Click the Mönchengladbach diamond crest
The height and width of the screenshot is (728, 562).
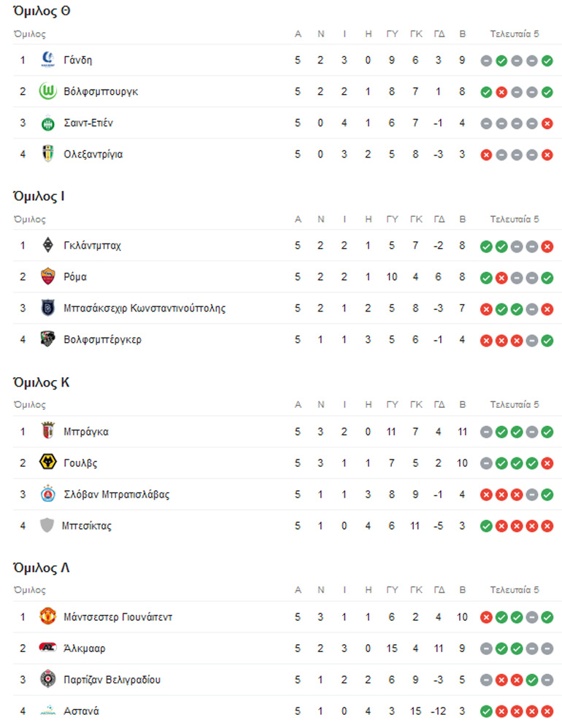[48, 245]
